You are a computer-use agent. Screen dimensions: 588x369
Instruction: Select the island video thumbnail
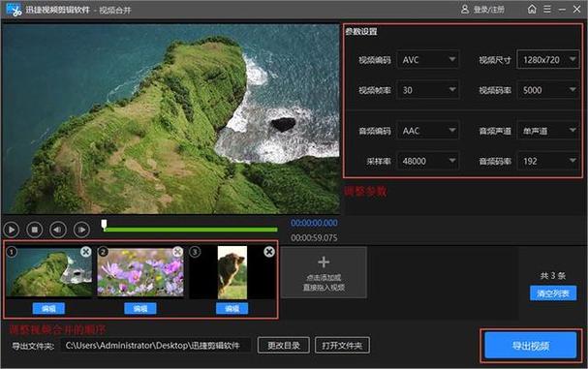tap(49, 271)
